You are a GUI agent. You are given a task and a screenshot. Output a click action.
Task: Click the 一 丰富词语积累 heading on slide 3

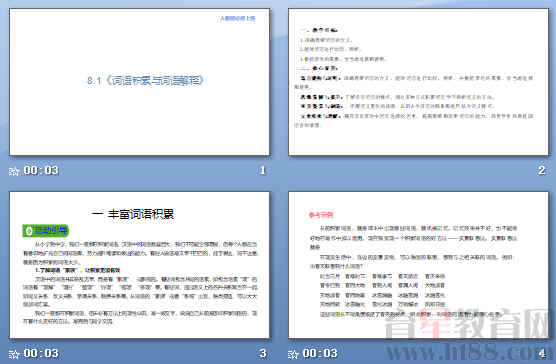tap(133, 214)
